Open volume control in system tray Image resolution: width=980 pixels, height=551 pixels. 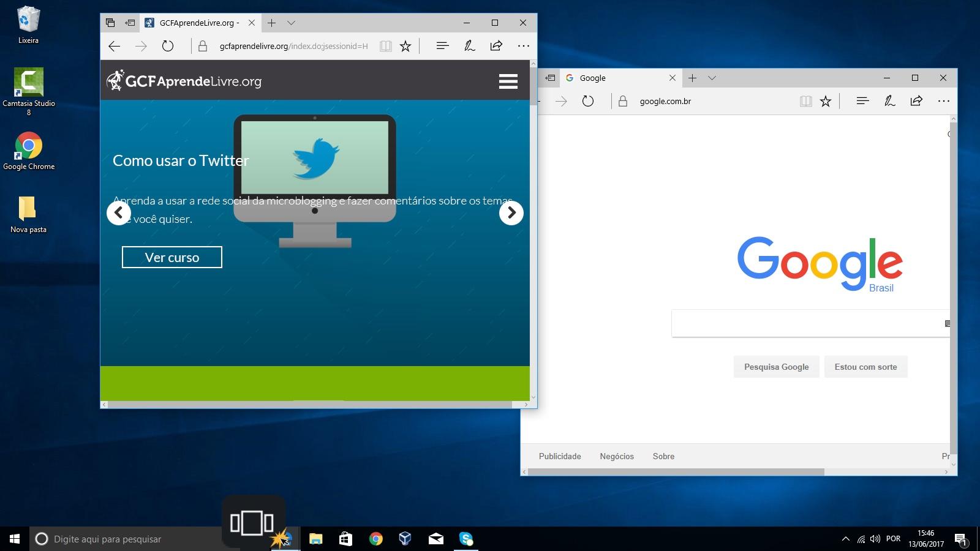click(x=875, y=539)
